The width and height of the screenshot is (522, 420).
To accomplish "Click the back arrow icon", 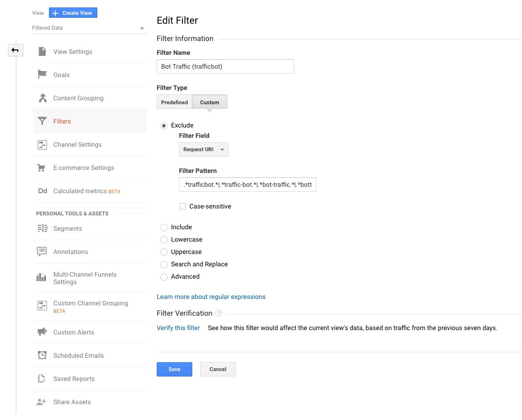I will (x=15, y=50).
